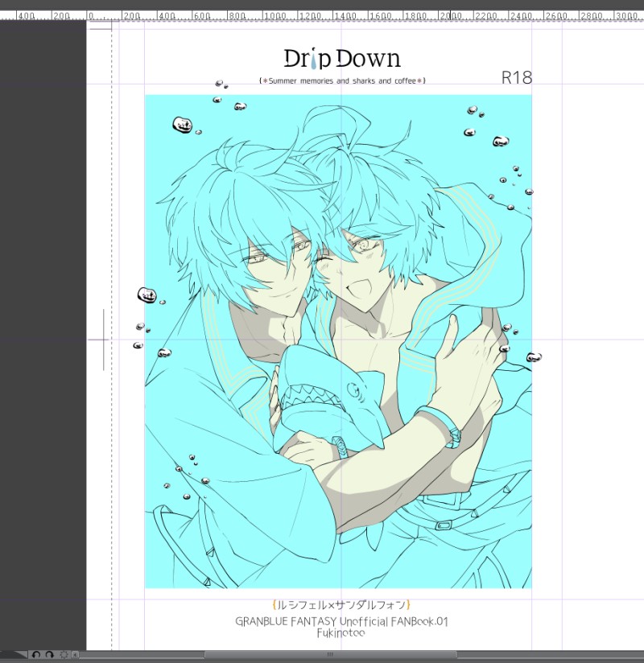This screenshot has width=644, height=663.
Task: Click the "R18" label on the canvas
Action: click(517, 77)
